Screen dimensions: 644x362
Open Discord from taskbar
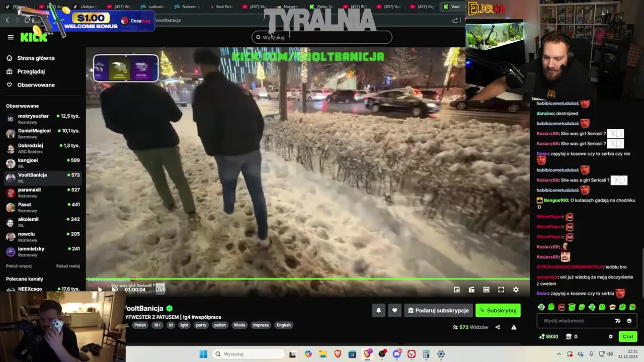pos(397,354)
